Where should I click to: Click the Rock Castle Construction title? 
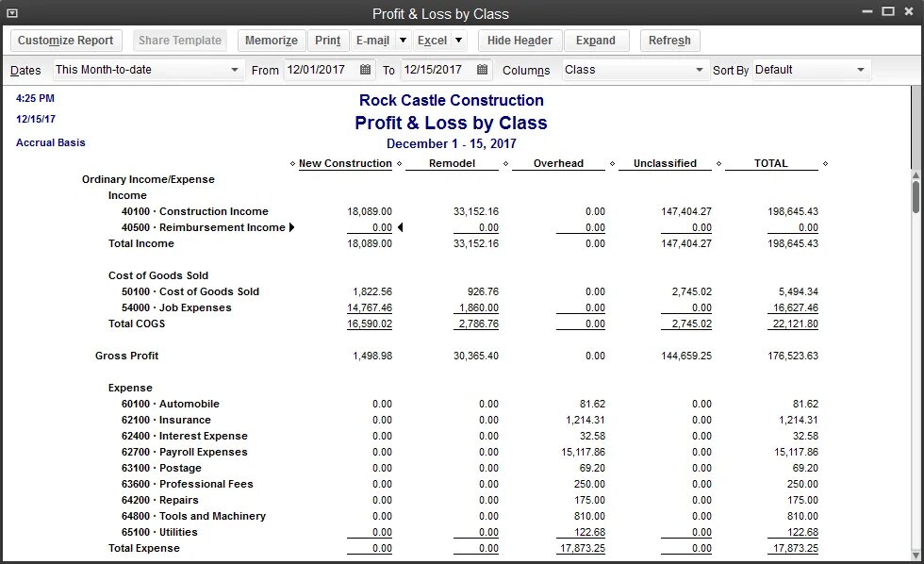pyautogui.click(x=452, y=100)
